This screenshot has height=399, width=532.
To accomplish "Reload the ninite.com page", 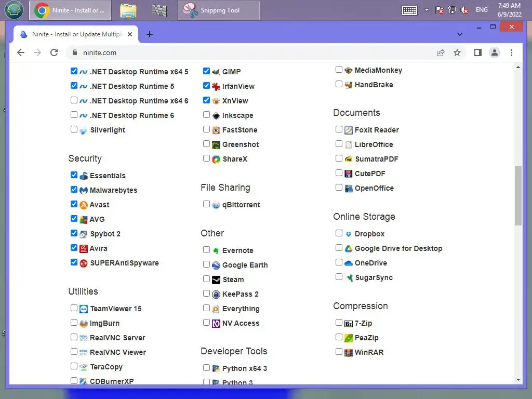I will (54, 52).
